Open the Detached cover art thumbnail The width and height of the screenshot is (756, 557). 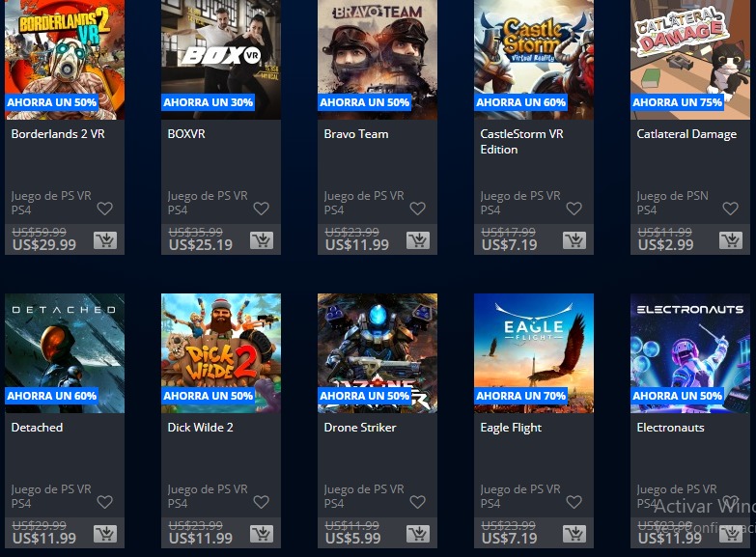coord(65,353)
